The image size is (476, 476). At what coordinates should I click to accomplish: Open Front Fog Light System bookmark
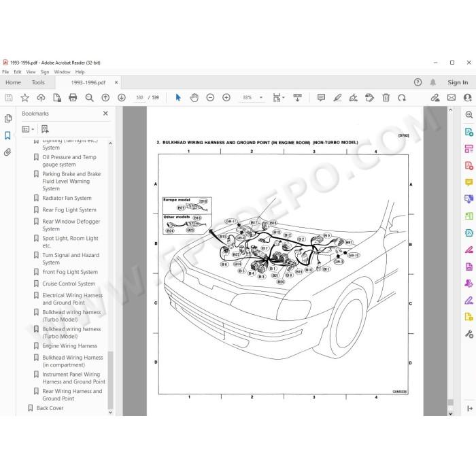[70, 272]
